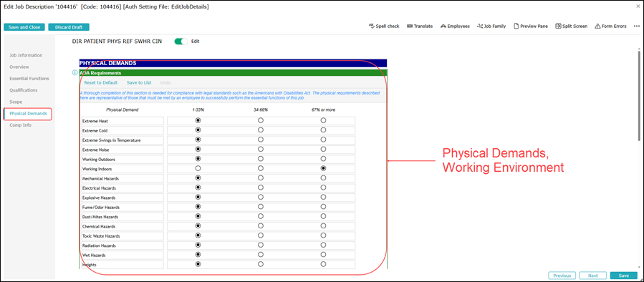Click Save and Close button
Viewport: 644px width, 282px height.
click(24, 27)
